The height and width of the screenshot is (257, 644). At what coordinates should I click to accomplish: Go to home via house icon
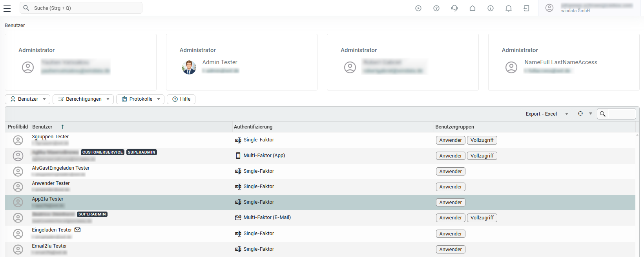[473, 8]
